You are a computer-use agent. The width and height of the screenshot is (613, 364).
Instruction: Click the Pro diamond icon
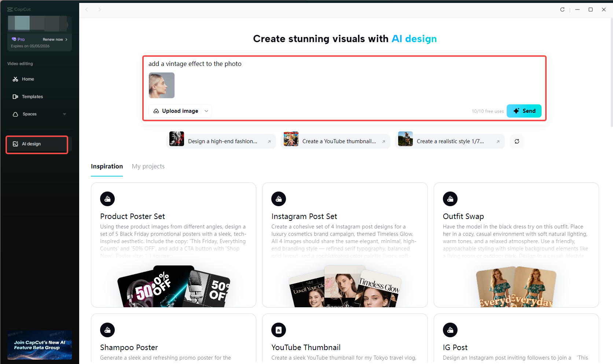(x=14, y=39)
